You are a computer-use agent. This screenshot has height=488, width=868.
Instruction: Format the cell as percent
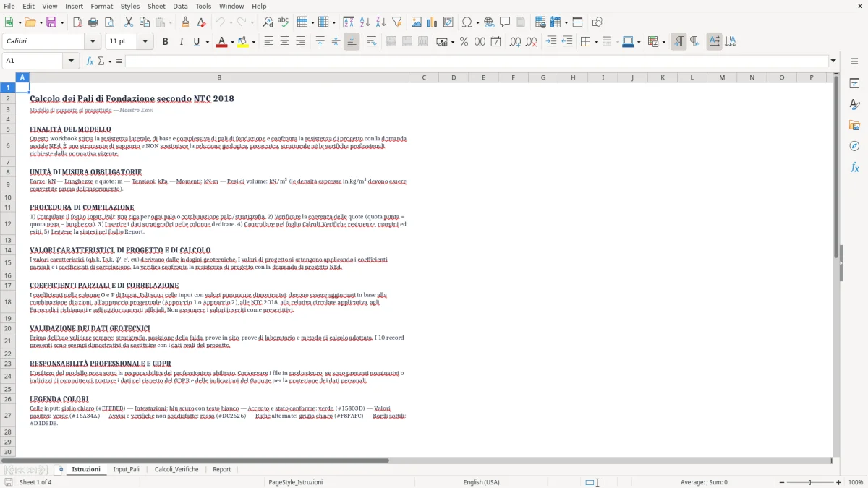(x=464, y=42)
